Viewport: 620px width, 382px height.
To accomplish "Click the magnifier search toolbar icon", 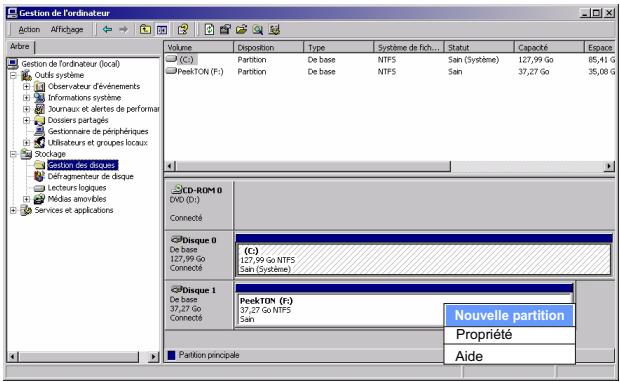I will point(258,29).
